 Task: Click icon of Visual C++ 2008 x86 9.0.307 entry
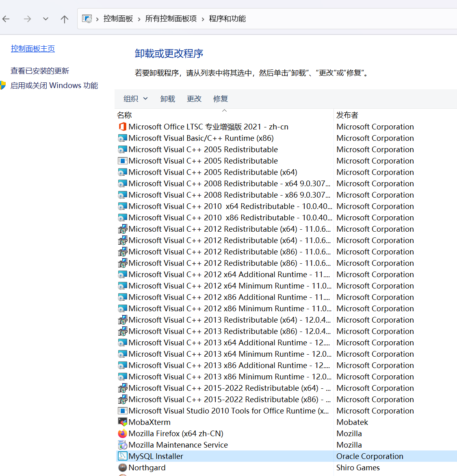point(122,195)
